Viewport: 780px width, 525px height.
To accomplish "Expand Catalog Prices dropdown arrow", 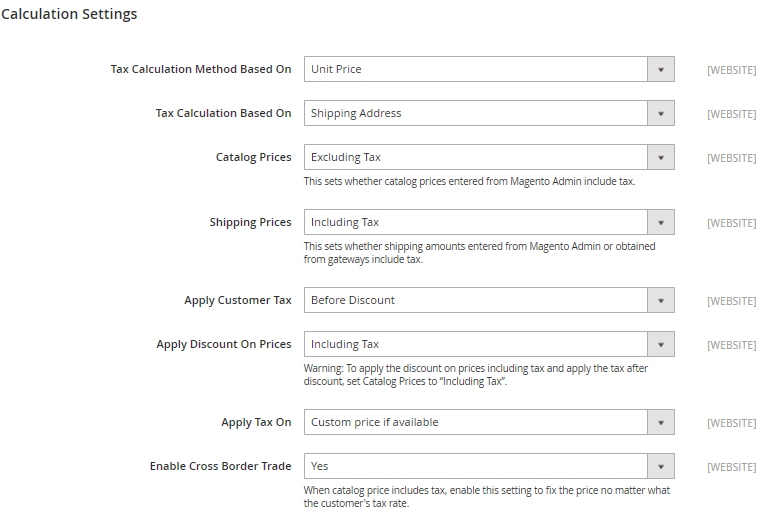I will 661,157.
